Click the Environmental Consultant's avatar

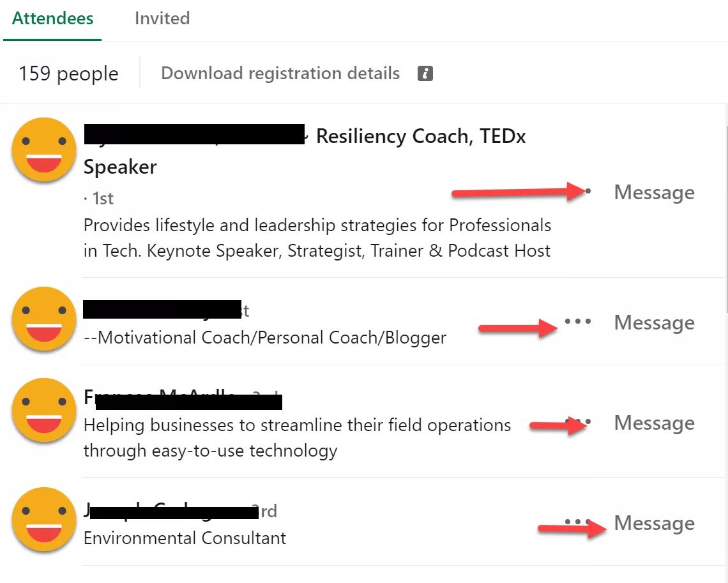click(43, 520)
